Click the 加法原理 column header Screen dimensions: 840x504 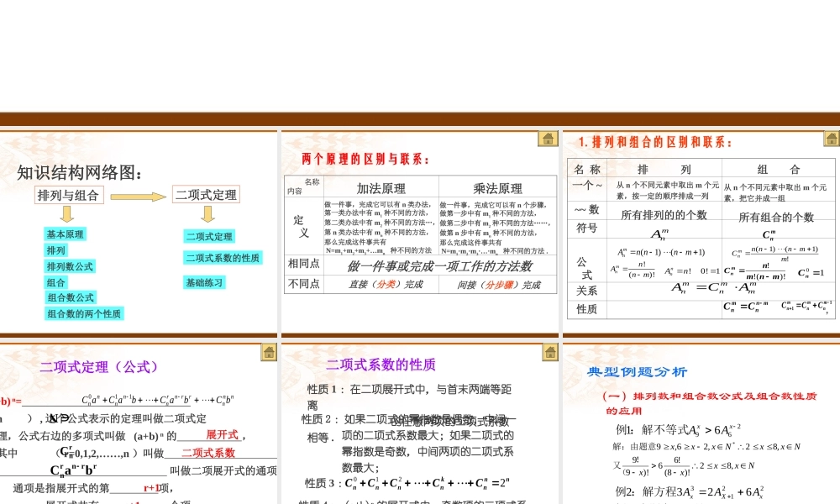pyautogui.click(x=381, y=188)
